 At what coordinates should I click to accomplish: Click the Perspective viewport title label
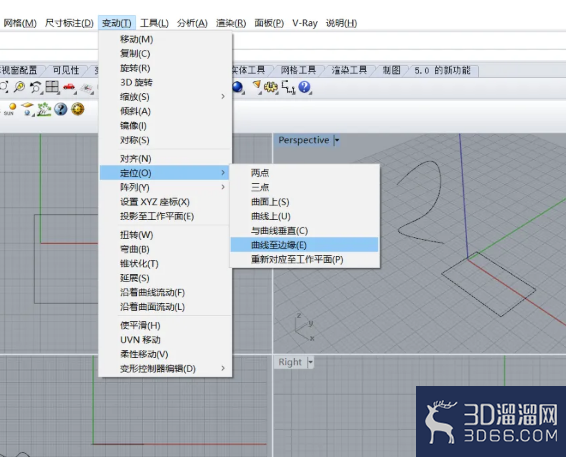[x=304, y=140]
